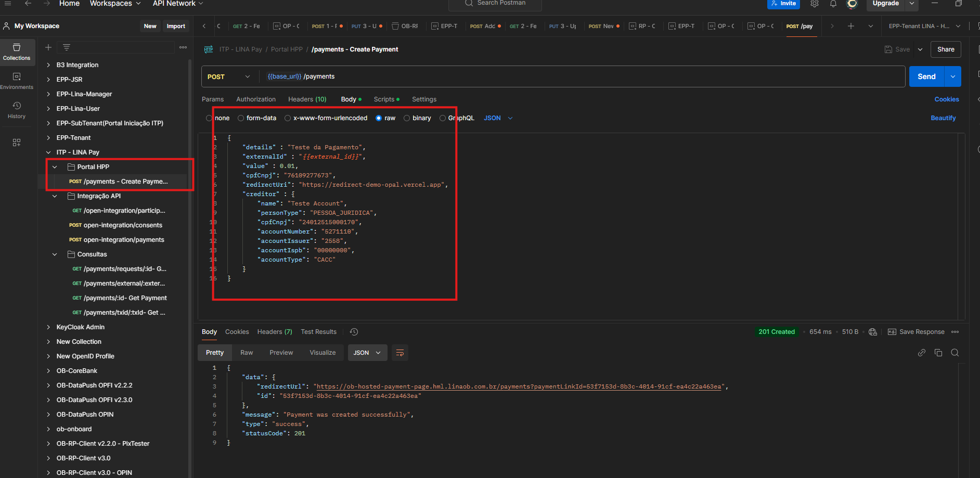The height and width of the screenshot is (478, 980).
Task: Open the response JSON format dropdown
Action: tap(367, 353)
